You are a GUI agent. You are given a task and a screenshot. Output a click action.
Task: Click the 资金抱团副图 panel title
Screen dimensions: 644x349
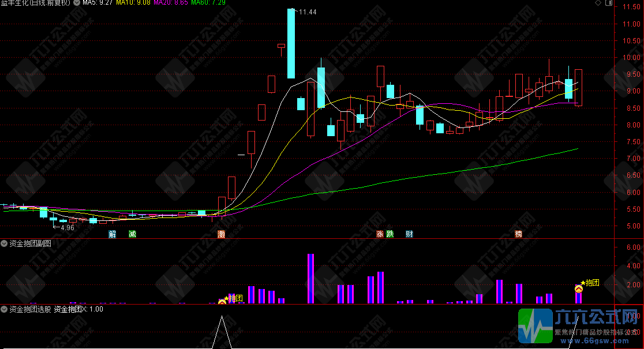coord(30,243)
